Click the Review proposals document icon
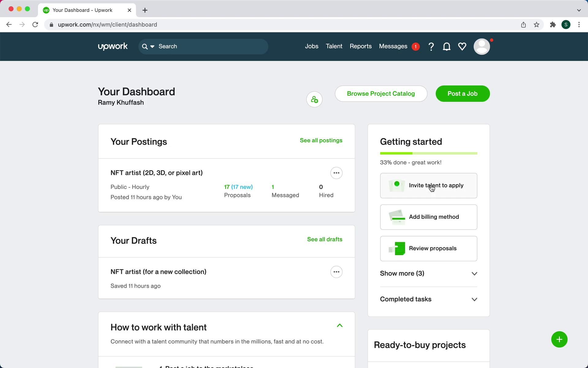The height and width of the screenshot is (368, 588). click(397, 248)
